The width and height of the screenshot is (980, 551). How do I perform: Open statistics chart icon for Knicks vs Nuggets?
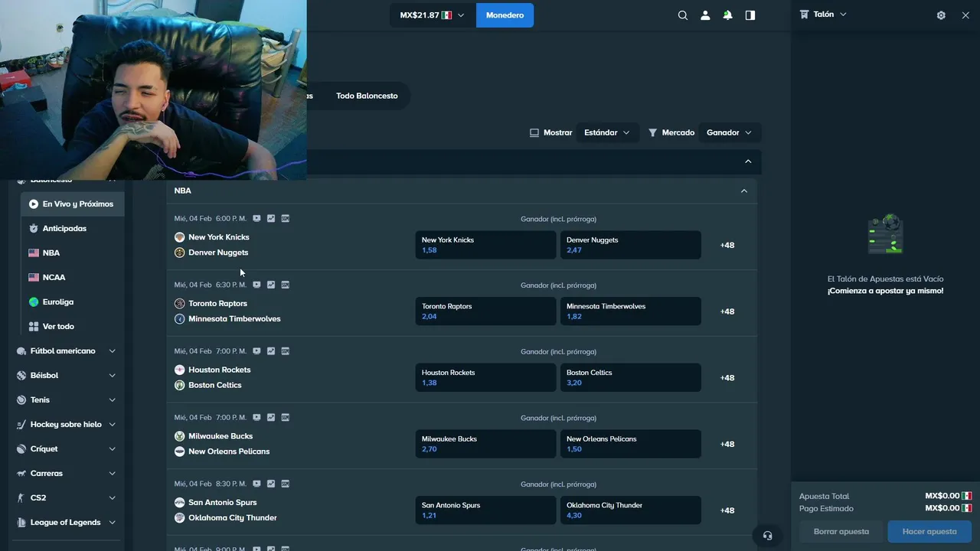(271, 219)
